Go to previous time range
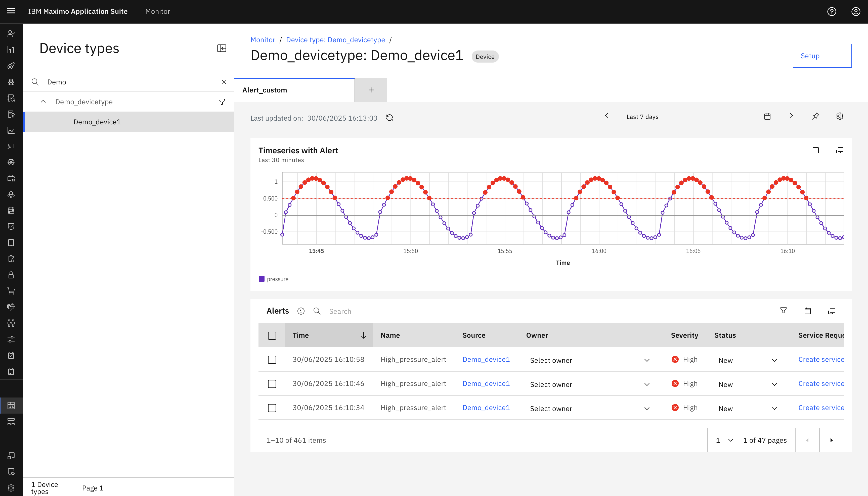 (x=606, y=116)
